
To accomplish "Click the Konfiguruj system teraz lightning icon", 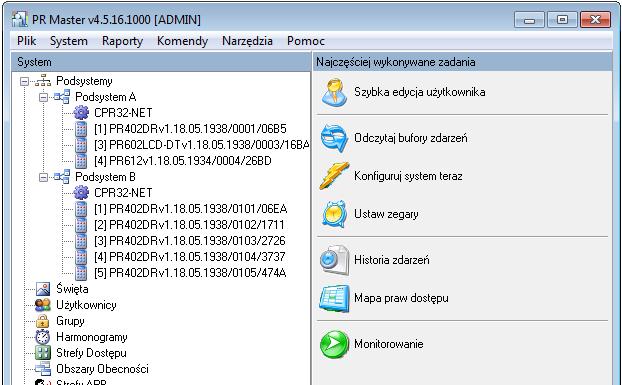I will tap(334, 176).
